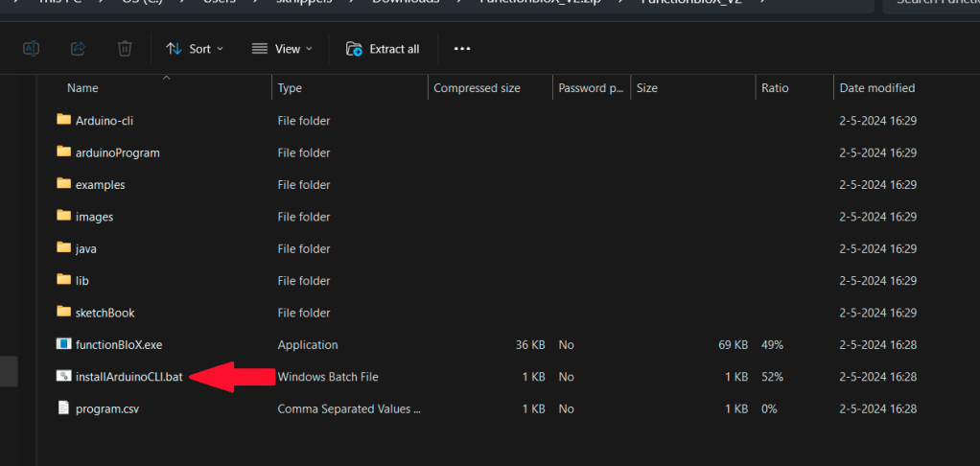
Task: Sort files by the Name column header
Action: click(83, 88)
